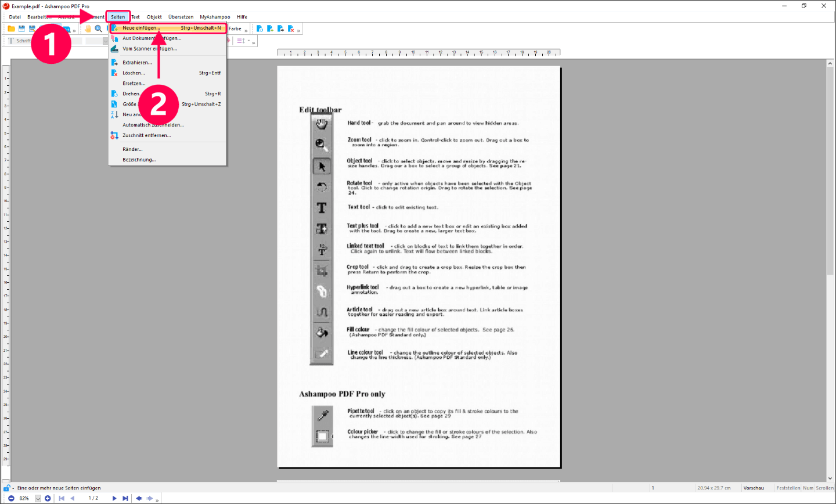
Task: Click the 82% zoom value field
Action: click(25, 498)
